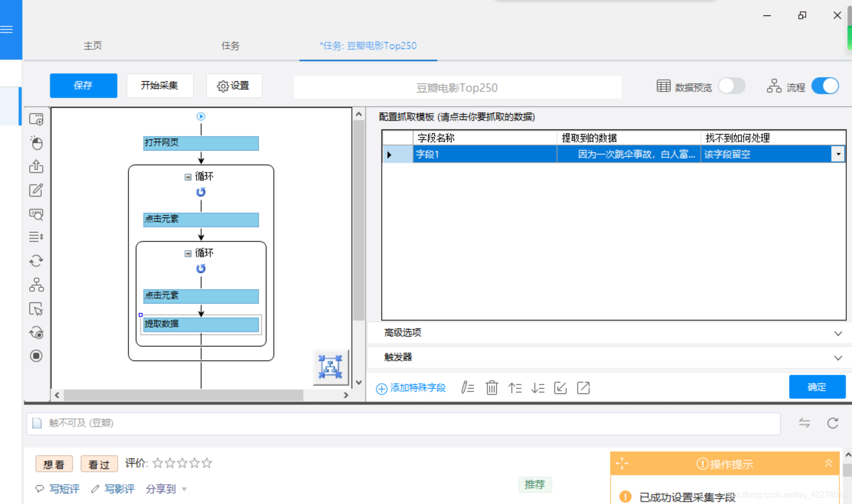Select the 提取数据 workflow step
The width and height of the screenshot is (852, 504).
coord(201,324)
